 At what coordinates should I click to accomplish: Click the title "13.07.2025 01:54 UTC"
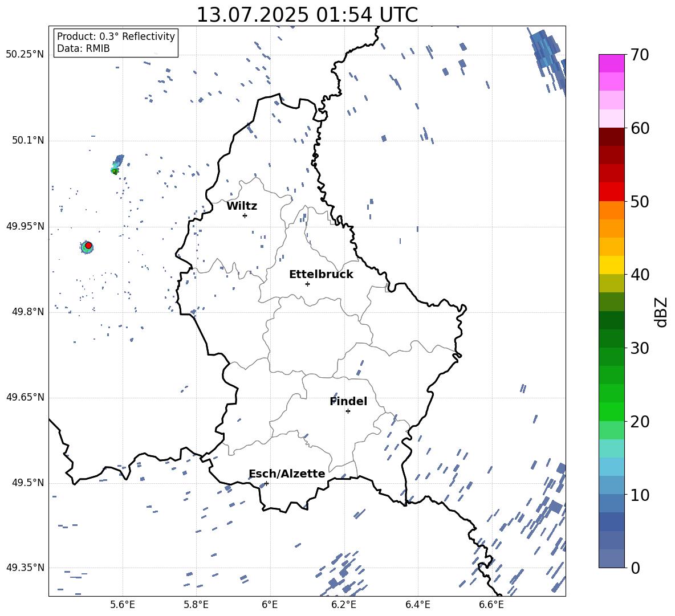pyautogui.click(x=307, y=15)
